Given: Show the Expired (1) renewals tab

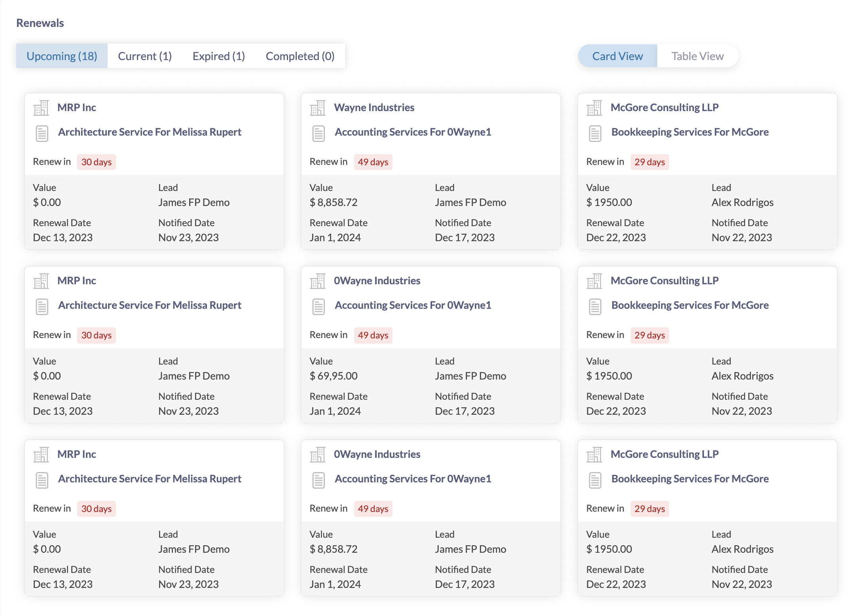Looking at the screenshot, I should click(x=218, y=56).
